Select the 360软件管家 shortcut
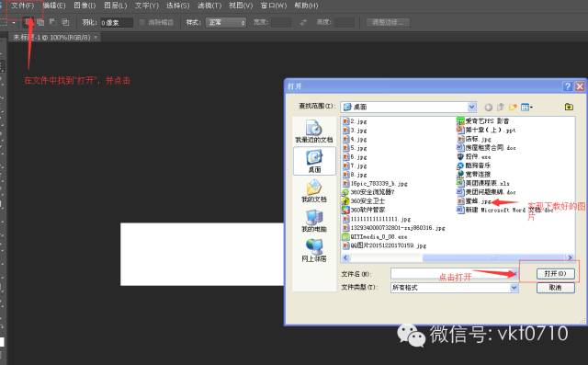588x365 pixels. coord(364,210)
